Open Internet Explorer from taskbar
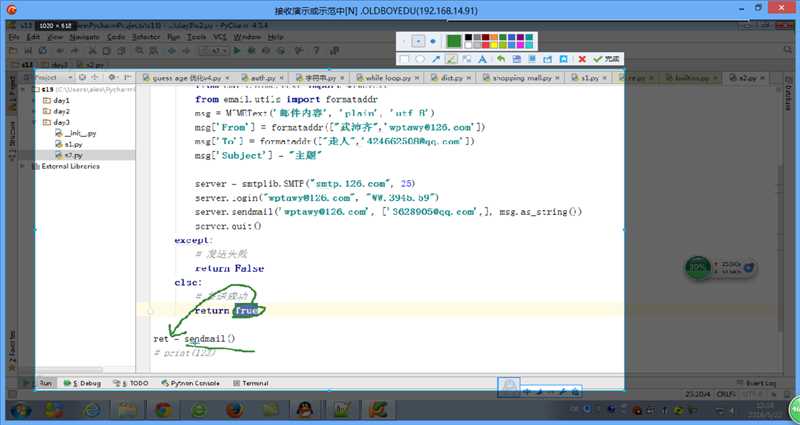 (x=92, y=410)
